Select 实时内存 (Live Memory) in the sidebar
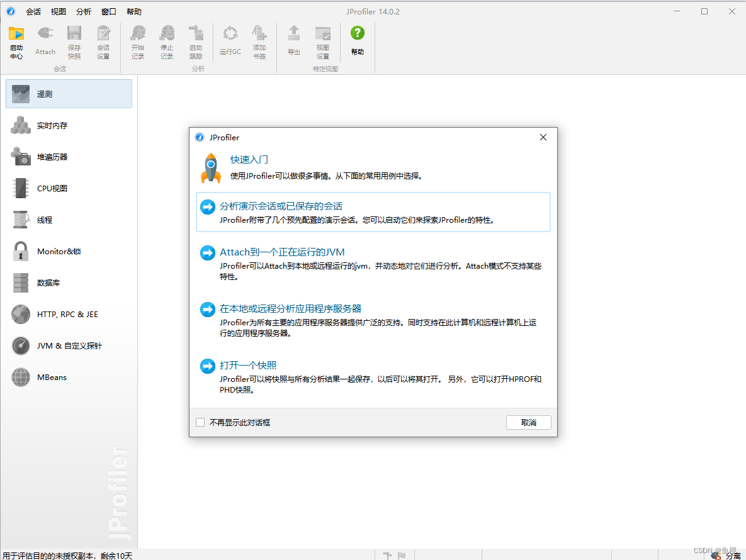746x560 pixels. pyautogui.click(x=69, y=125)
